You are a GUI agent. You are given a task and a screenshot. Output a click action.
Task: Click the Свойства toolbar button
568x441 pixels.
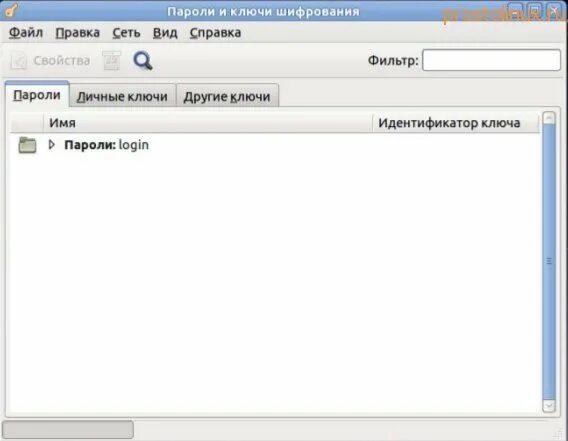pyautogui.click(x=50, y=61)
